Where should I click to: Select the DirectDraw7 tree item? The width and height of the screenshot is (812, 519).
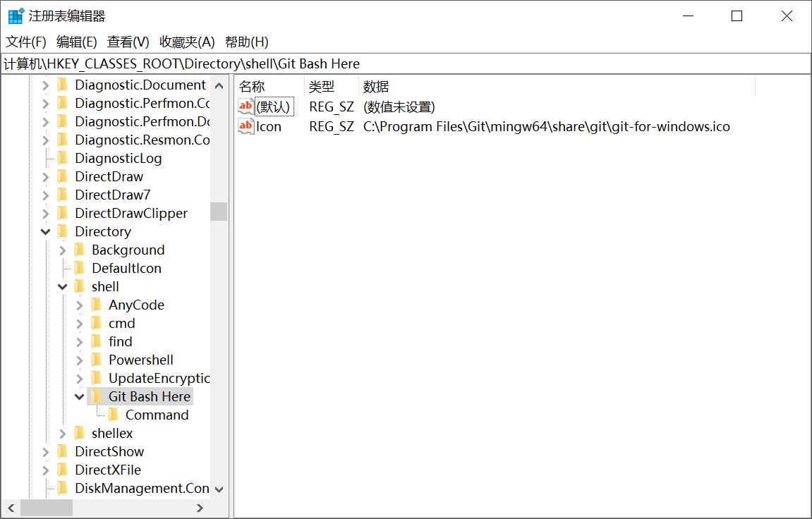click(112, 195)
